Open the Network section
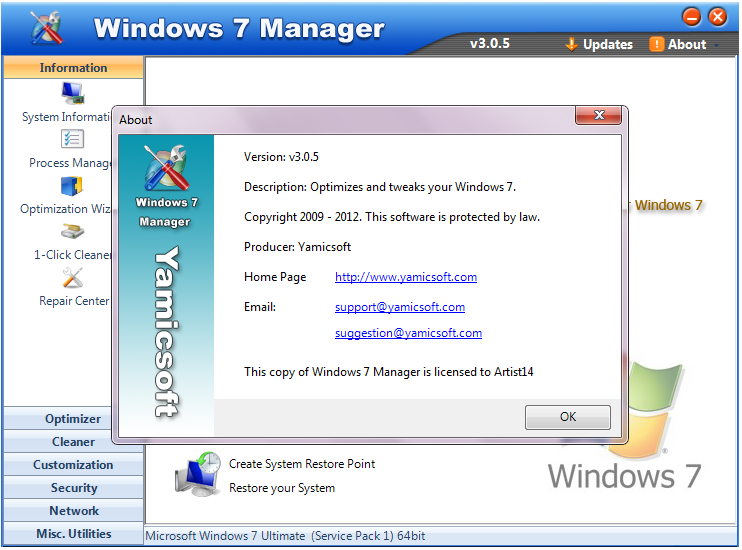Image resolution: width=742 pixels, height=550 pixels. 73,511
